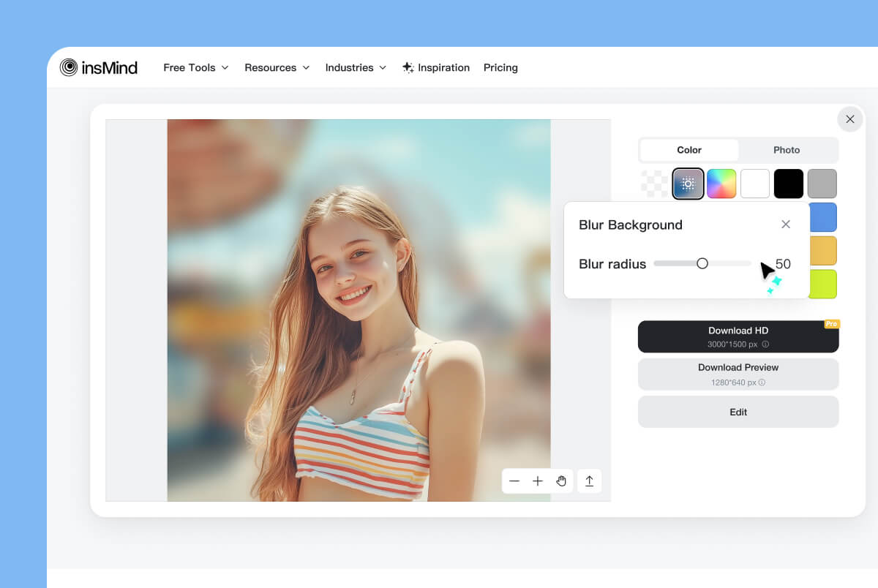
Task: Open the Industries dropdown
Action: coord(356,67)
